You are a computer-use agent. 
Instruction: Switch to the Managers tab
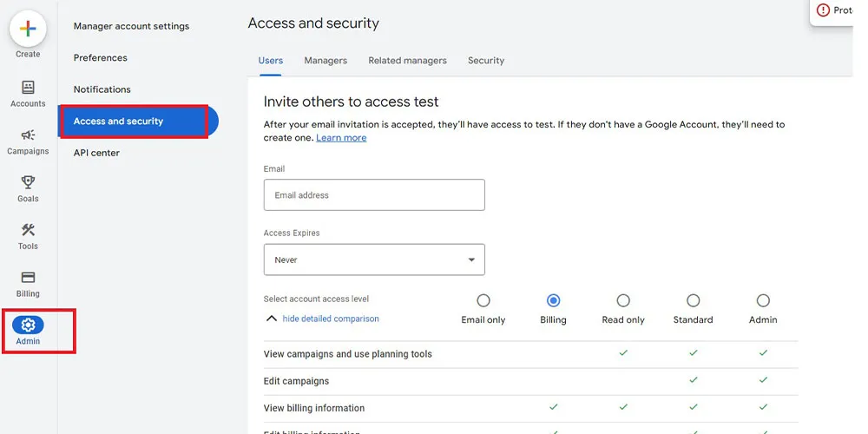pos(325,61)
